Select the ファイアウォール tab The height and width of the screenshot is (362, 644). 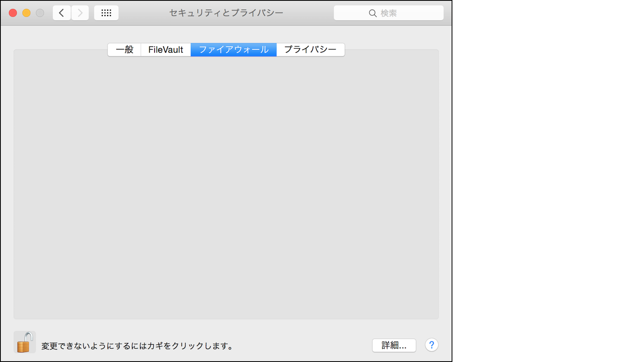pyautogui.click(x=233, y=50)
